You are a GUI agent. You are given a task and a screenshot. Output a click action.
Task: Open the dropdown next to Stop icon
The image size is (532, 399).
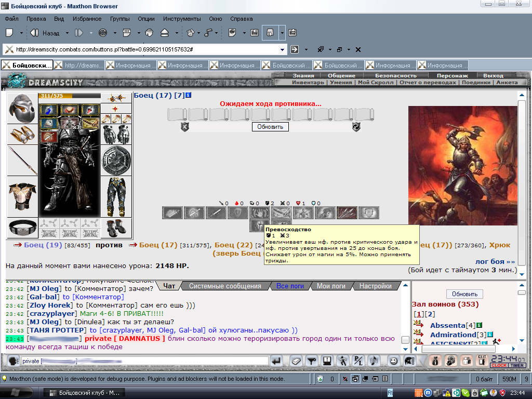pos(115,33)
